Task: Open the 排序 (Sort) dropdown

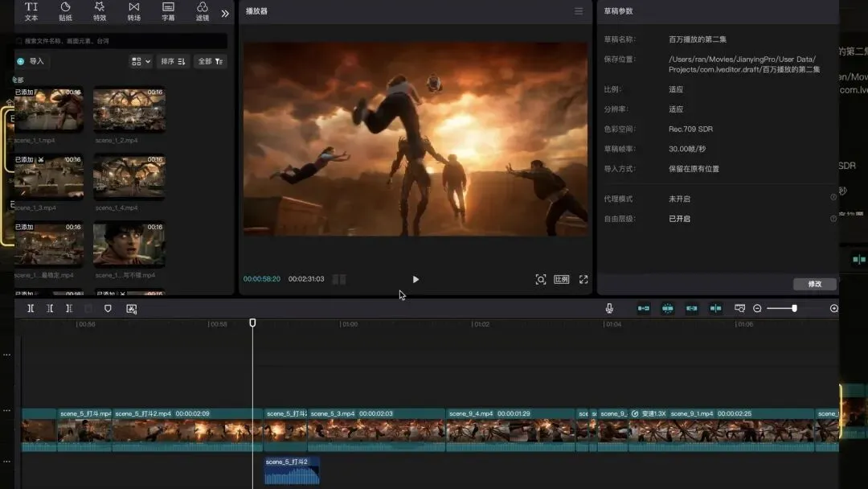Action: click(x=173, y=61)
